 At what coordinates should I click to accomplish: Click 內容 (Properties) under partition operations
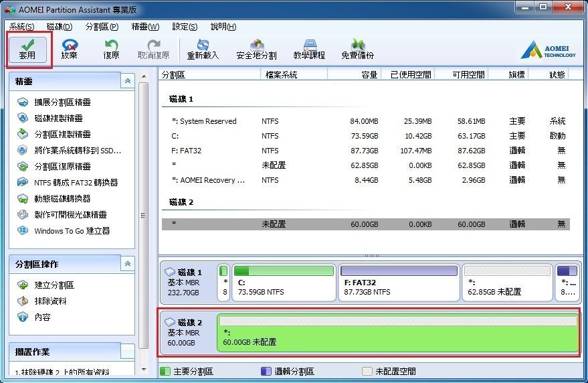pos(33,317)
